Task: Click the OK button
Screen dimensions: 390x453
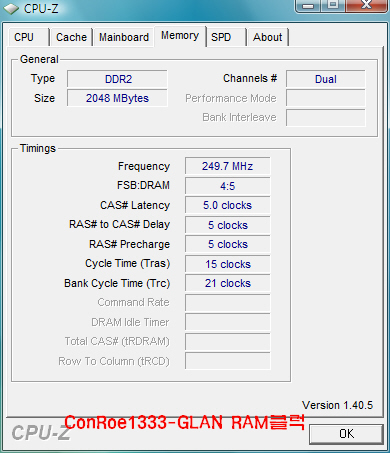Action: pyautogui.click(x=346, y=434)
